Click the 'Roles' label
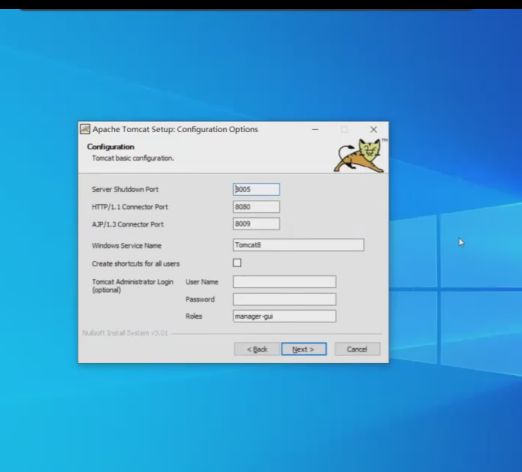The width and height of the screenshot is (522, 472). 194,316
